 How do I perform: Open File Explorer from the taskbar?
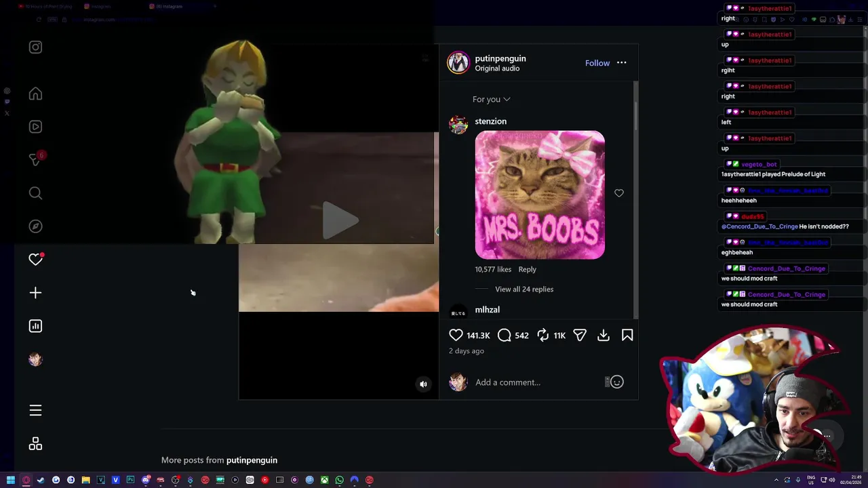coord(85,480)
